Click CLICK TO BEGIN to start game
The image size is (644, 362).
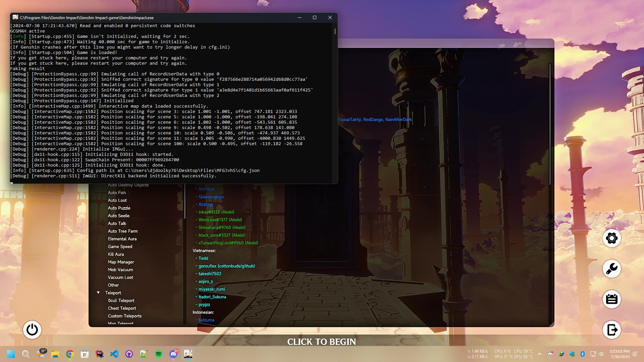point(321,342)
